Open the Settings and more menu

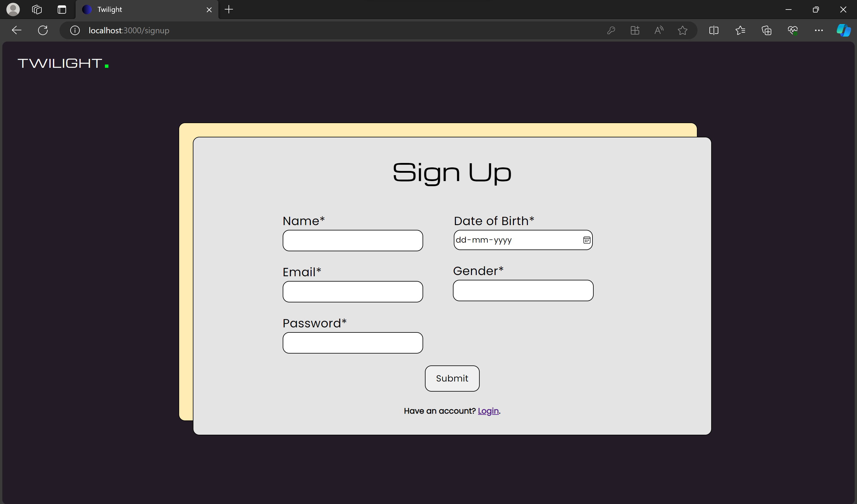tap(819, 30)
